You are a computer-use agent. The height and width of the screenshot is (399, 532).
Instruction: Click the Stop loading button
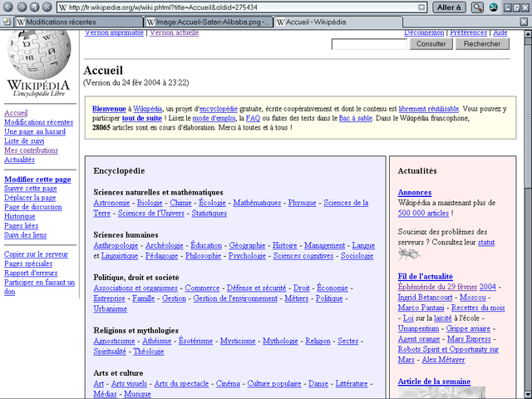tap(47, 7)
